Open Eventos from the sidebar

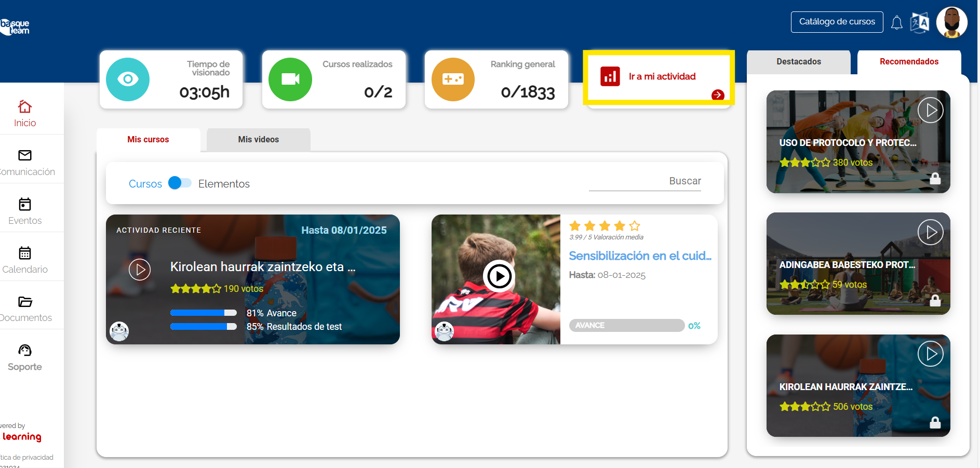click(x=25, y=211)
